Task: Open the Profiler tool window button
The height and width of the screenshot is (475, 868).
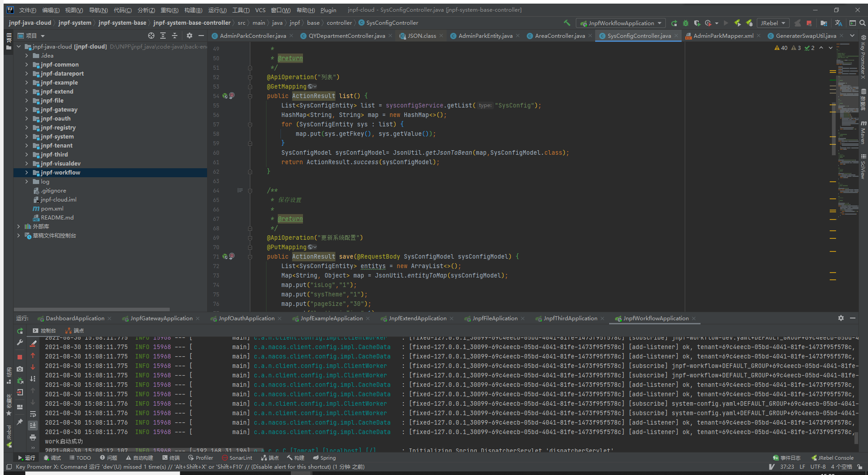Action: click(200, 458)
